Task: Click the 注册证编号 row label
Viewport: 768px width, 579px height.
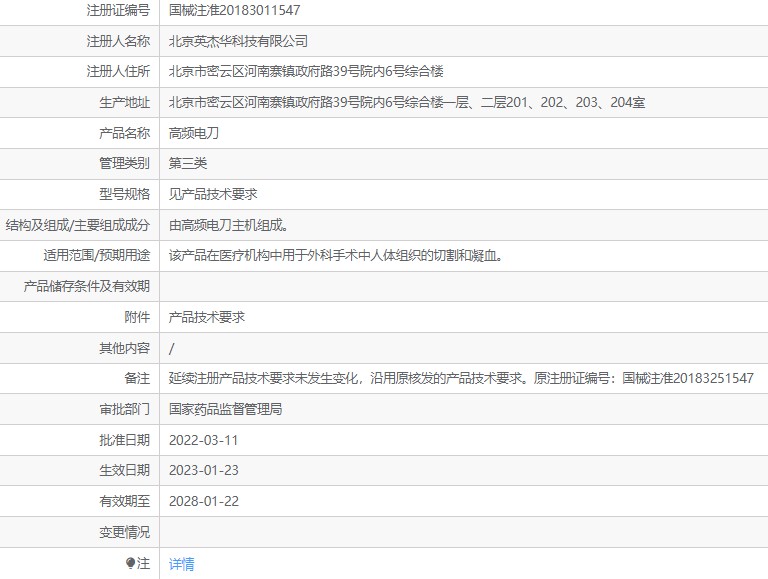Action: tap(118, 10)
